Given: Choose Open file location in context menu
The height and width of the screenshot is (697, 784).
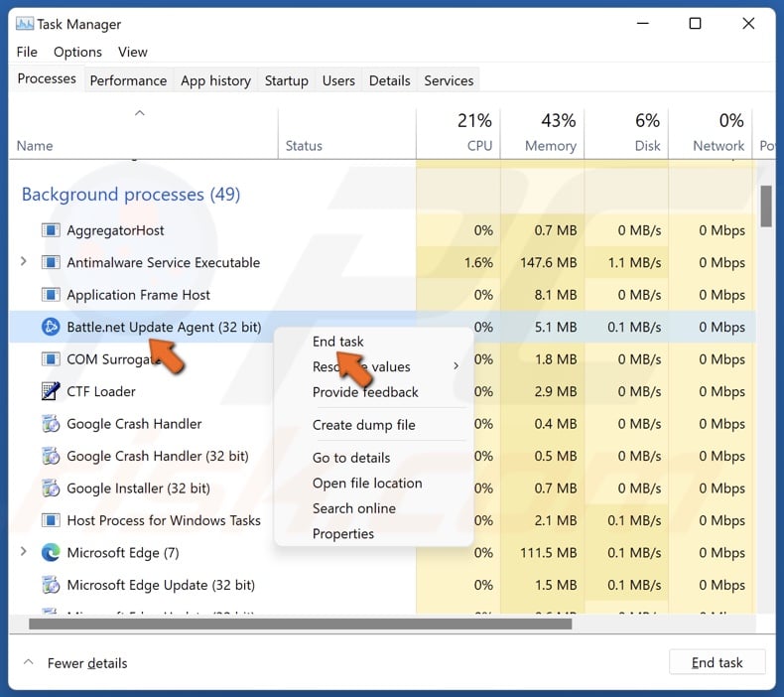Looking at the screenshot, I should click(x=367, y=483).
